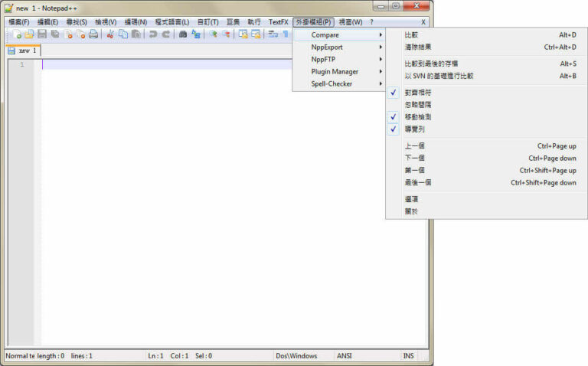Click the Show all characters pilcrow icon
This screenshot has height=366, width=588.
tap(286, 34)
